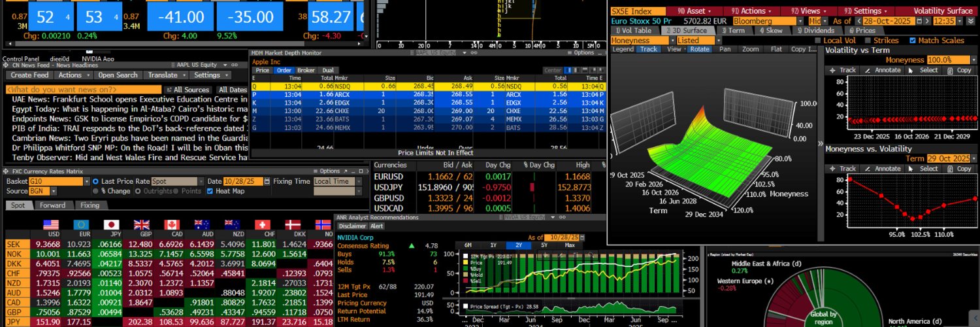Click the Japan flag icon above JPY column
The width and height of the screenshot is (980, 327).
click(x=112, y=225)
